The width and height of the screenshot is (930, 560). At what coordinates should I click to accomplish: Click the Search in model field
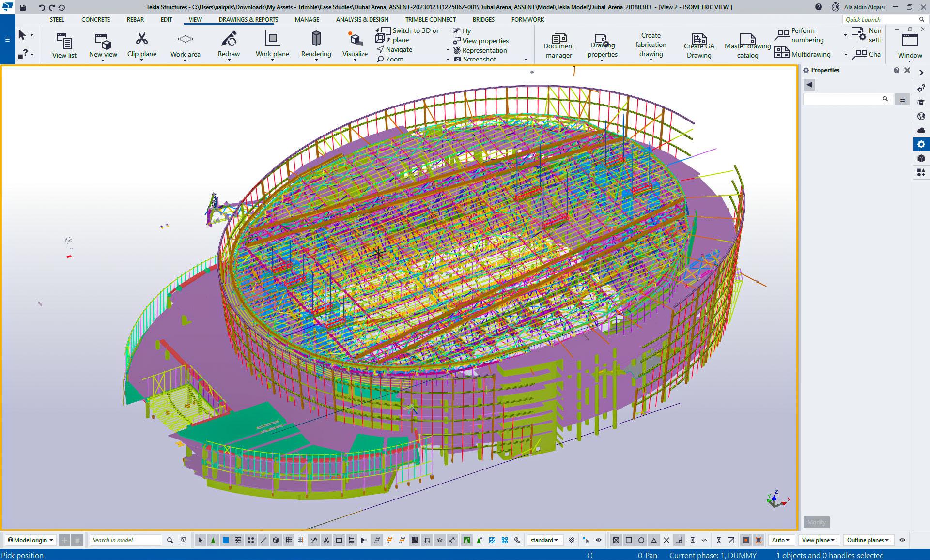click(x=126, y=540)
